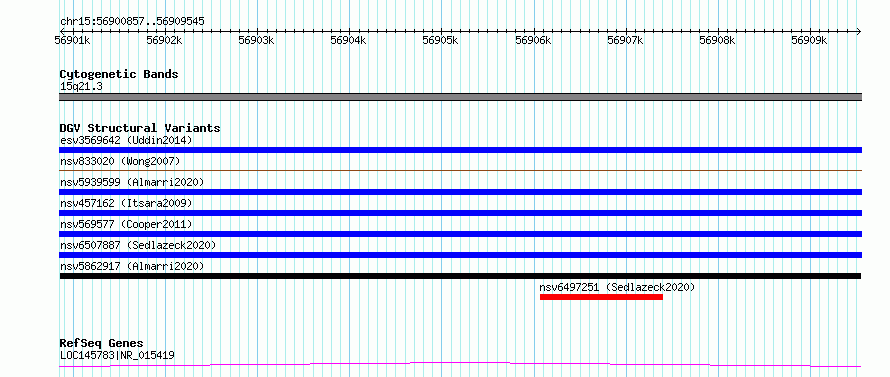This screenshot has height=377, width=890.
Task: Click the nsv6497251 (Sedlazeck2020) label
Action: pyautogui.click(x=618, y=287)
